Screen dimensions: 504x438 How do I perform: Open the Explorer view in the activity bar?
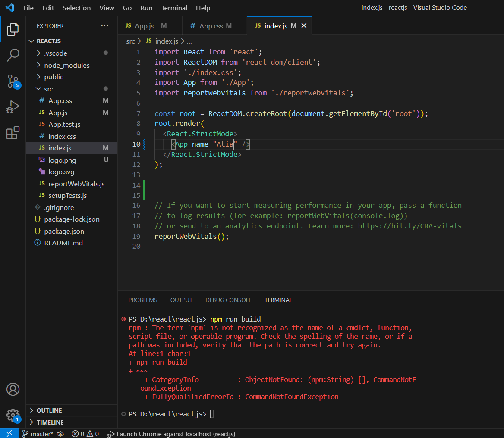(x=13, y=29)
